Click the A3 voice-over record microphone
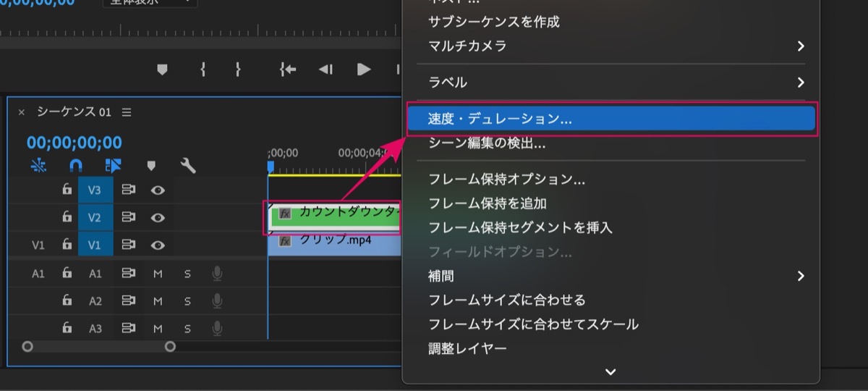 click(x=217, y=329)
